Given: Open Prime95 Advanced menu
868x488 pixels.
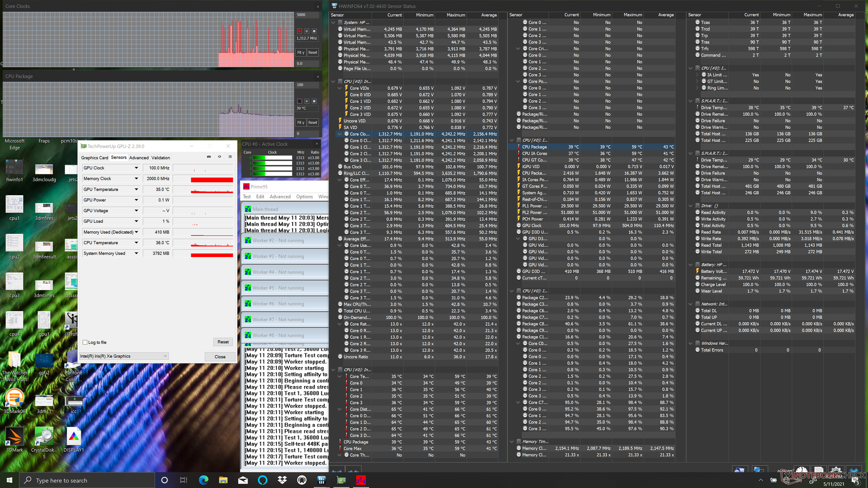Looking at the screenshot, I should 280,197.
